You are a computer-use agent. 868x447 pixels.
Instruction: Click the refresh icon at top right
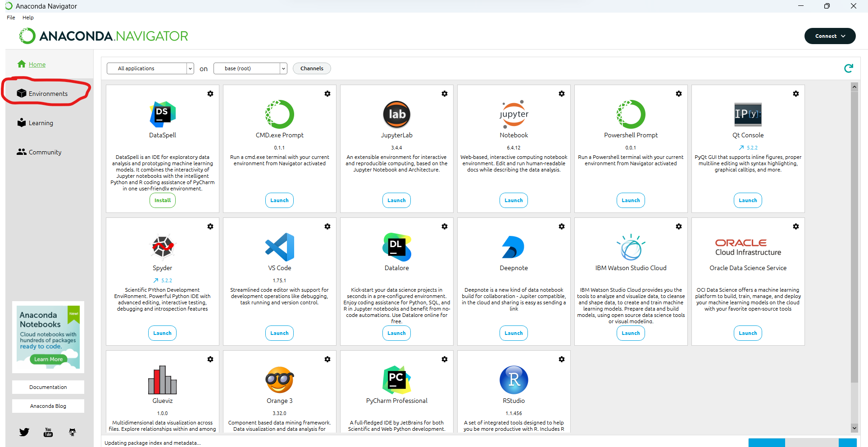click(848, 68)
